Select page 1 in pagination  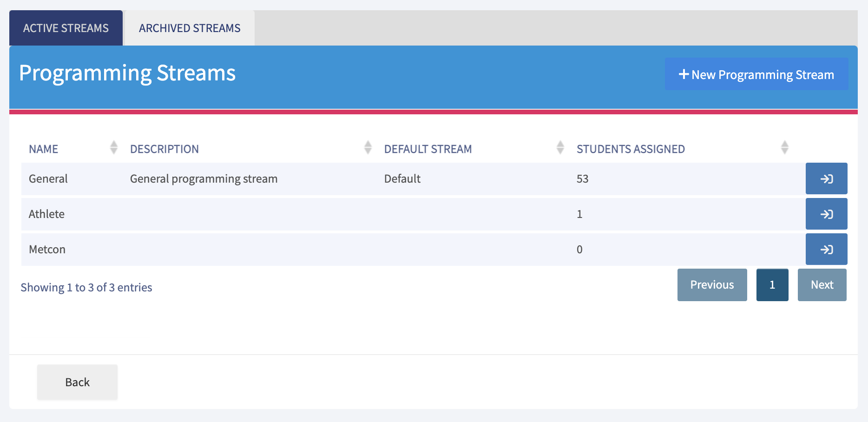[x=772, y=285]
